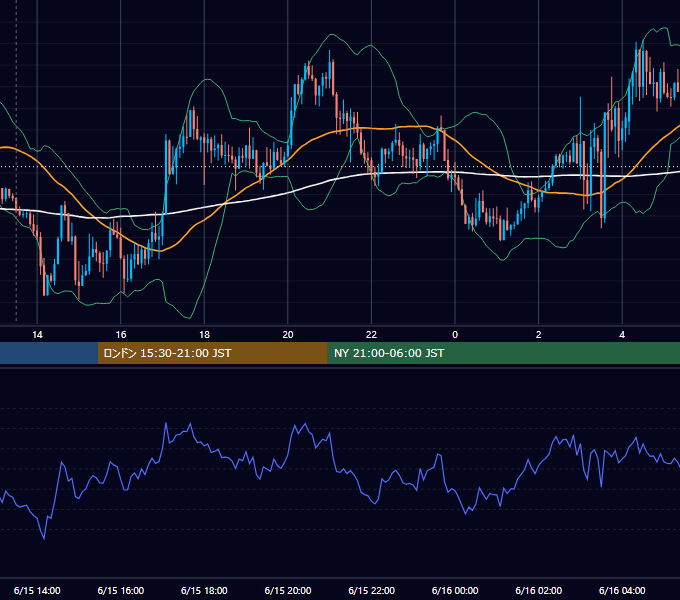Click the 0 hour label on price axis

coord(455,335)
